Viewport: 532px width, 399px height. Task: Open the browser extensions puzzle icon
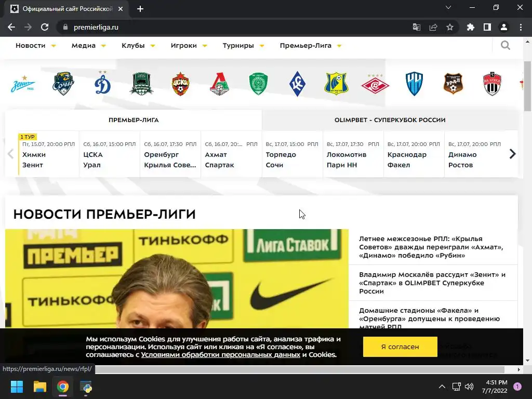[470, 27]
